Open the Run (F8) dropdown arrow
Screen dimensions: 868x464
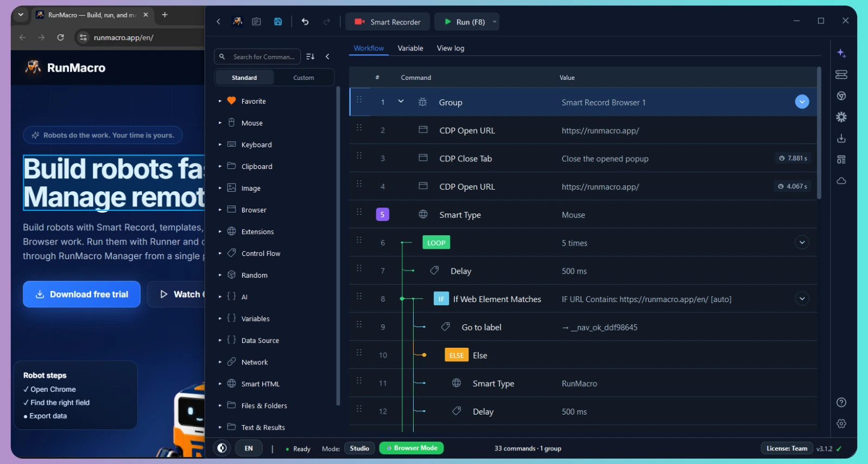(495, 22)
